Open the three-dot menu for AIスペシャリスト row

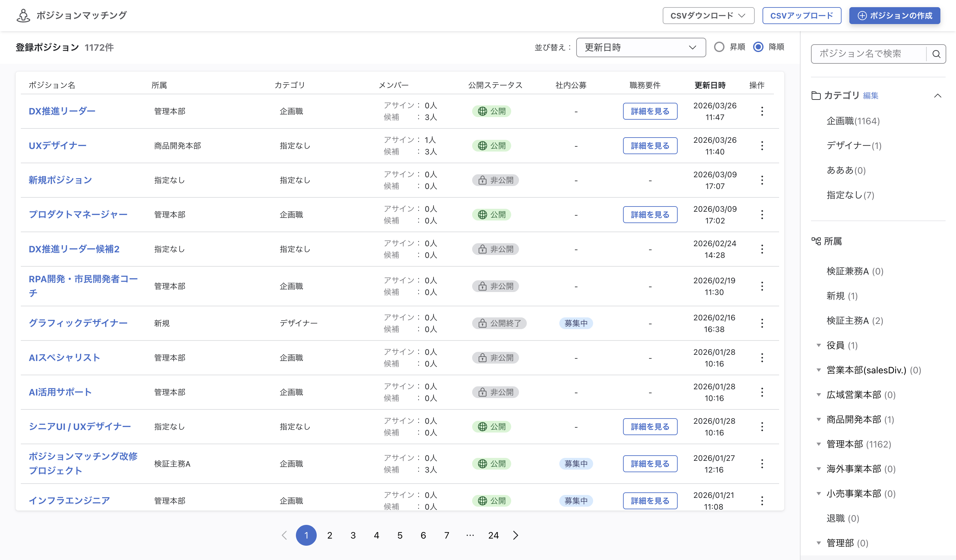[x=762, y=358]
